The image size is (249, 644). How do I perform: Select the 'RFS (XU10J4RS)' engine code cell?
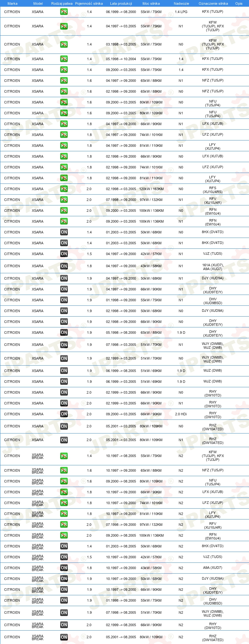tap(213, 190)
